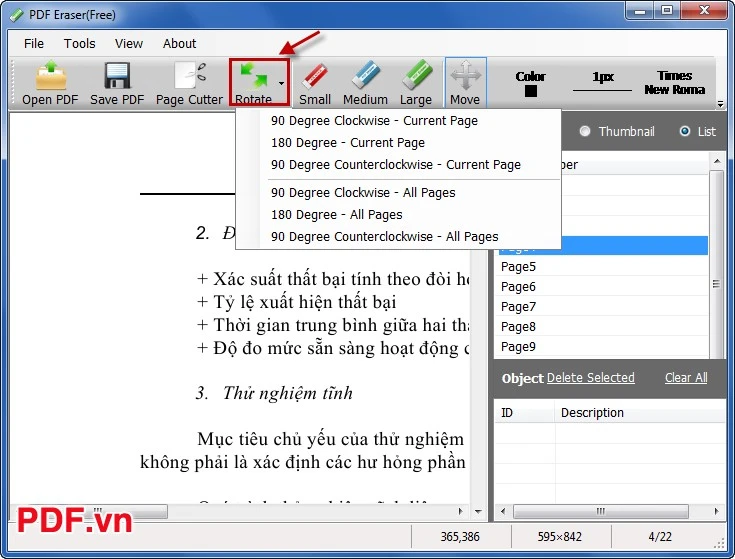Screen dimensions: 735x559
Task: Select Page8 in the page list
Action: [x=602, y=327]
